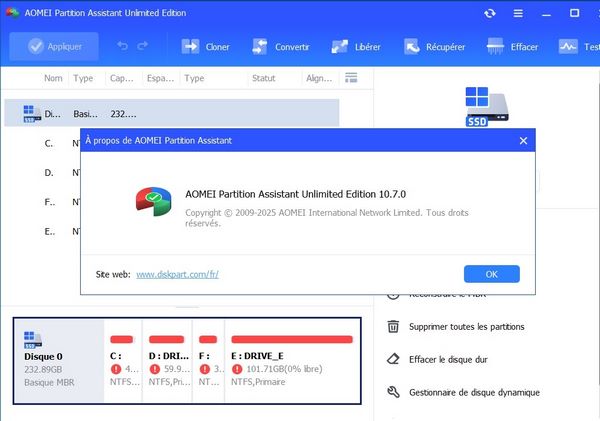Click the Espa... column header
The height and width of the screenshot is (421, 600).
coord(160,78)
